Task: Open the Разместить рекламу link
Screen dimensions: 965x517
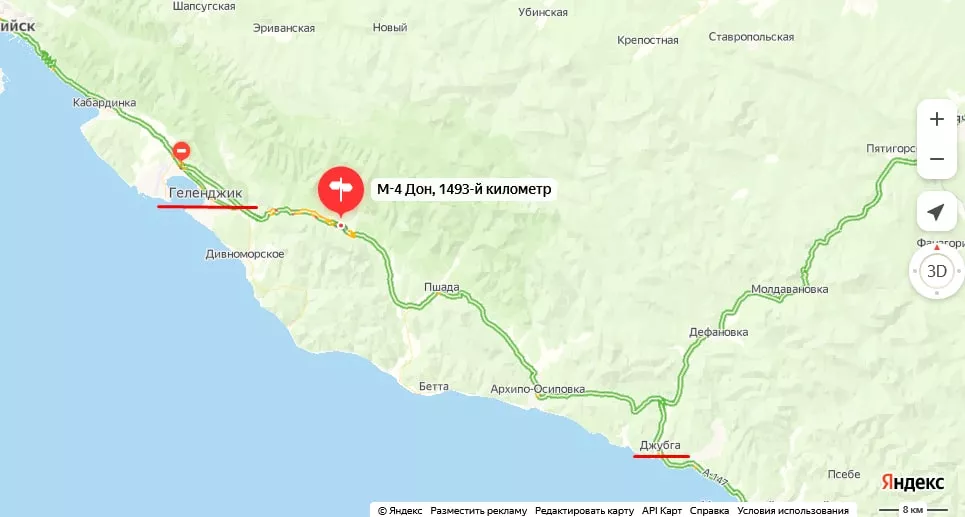Action: [x=478, y=510]
